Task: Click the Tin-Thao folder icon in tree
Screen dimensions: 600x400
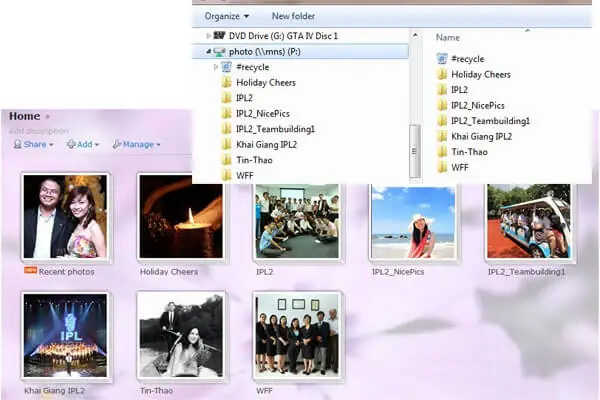Action: click(x=226, y=160)
